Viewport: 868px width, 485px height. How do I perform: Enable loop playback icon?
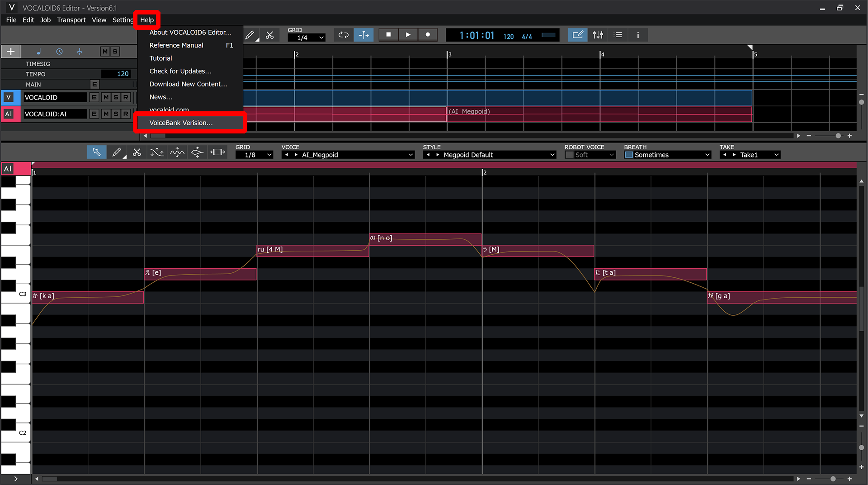[343, 35]
